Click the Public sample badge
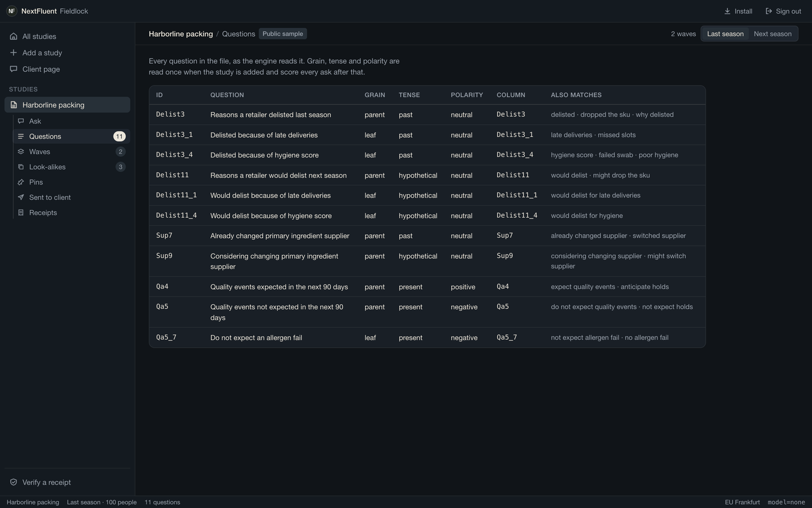Image resolution: width=812 pixels, height=508 pixels. point(283,34)
